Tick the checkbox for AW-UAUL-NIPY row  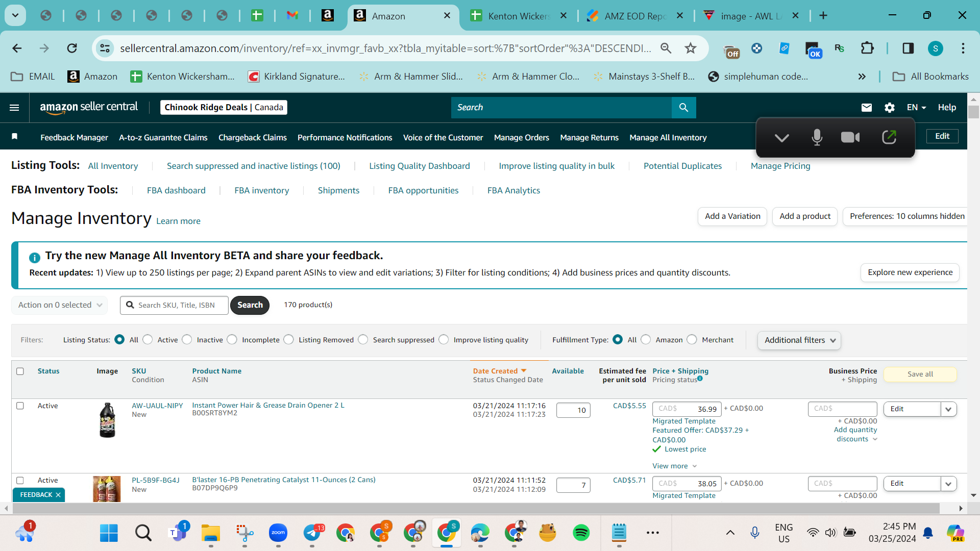point(20,406)
